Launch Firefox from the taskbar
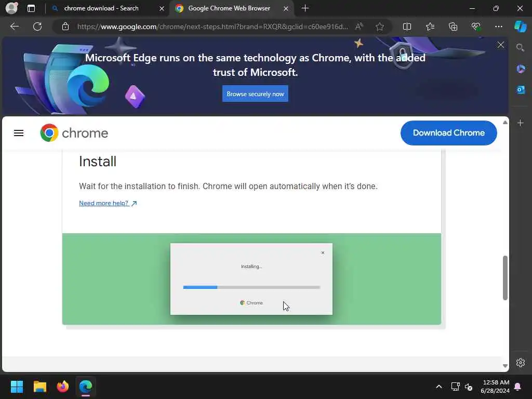This screenshot has height=399, width=532. tap(63, 387)
